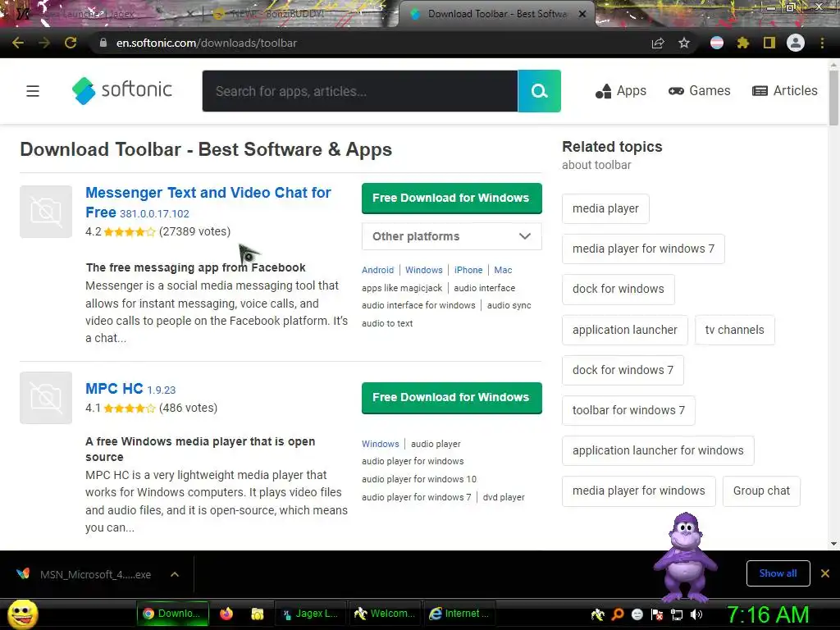Open audio player for windows 10 link
Image resolution: width=840 pixels, height=630 pixels.
(x=419, y=479)
